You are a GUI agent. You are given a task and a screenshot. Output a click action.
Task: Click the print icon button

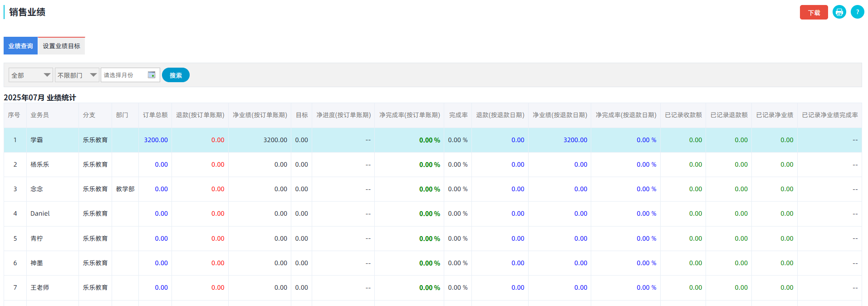click(x=839, y=12)
